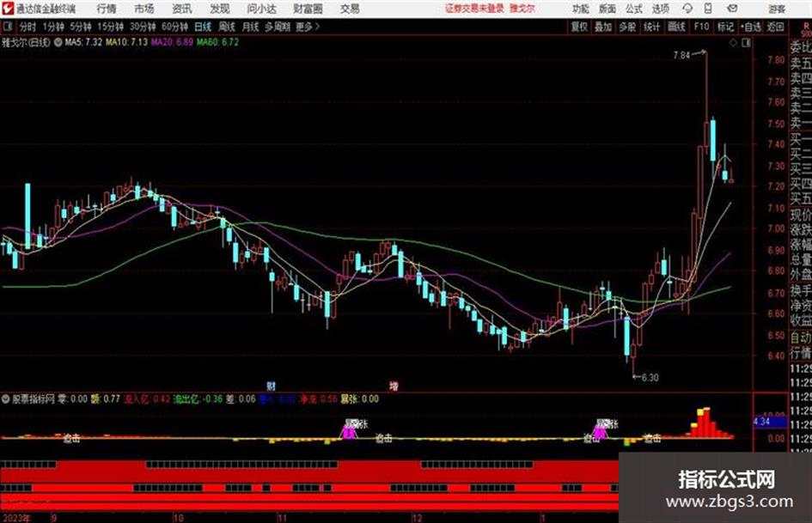Click the 2023年 time axis label
Image resolution: width=812 pixels, height=523 pixels.
pyautogui.click(x=16, y=518)
